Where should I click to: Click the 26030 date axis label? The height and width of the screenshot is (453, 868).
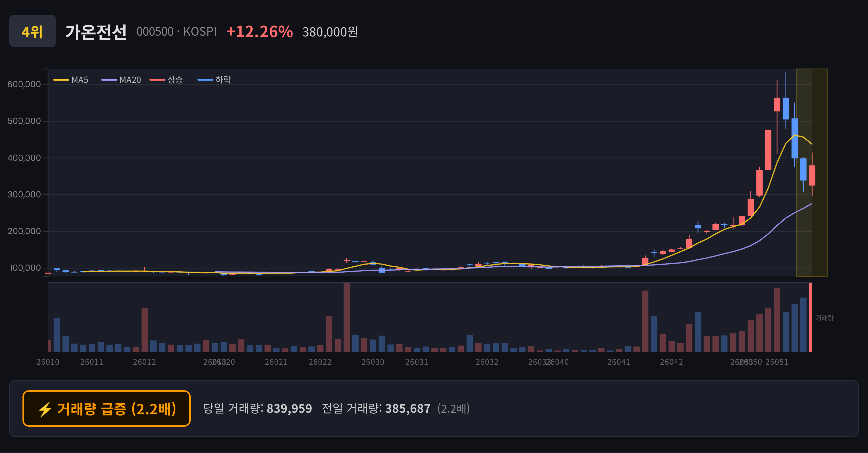click(x=373, y=362)
